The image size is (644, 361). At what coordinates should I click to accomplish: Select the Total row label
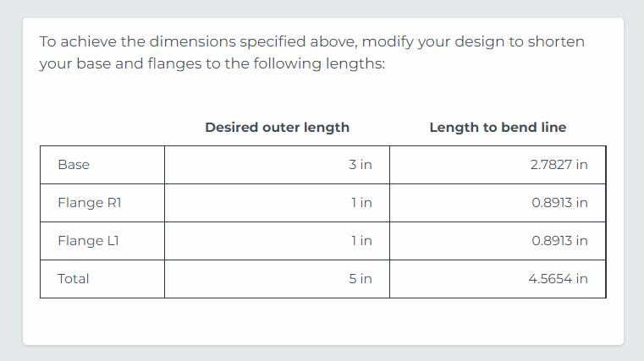[74, 279]
